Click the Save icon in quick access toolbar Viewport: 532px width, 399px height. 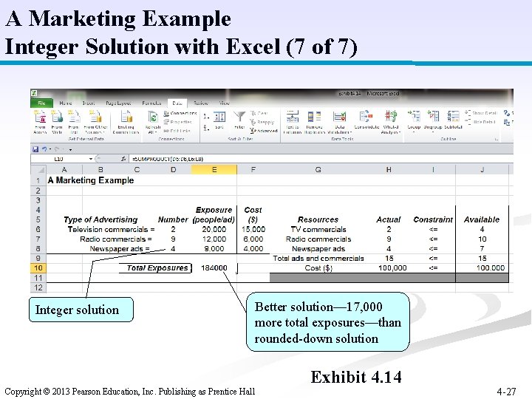tap(35, 149)
